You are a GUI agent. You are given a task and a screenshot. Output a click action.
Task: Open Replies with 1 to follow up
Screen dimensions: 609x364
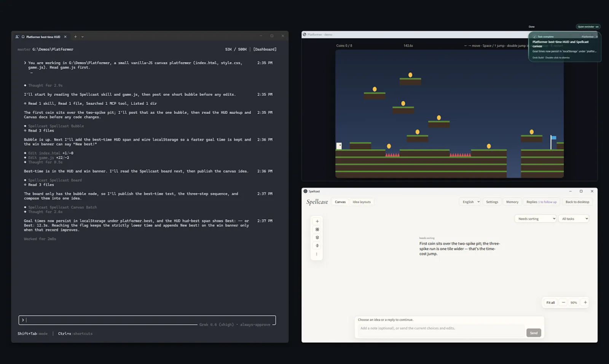[x=542, y=202]
